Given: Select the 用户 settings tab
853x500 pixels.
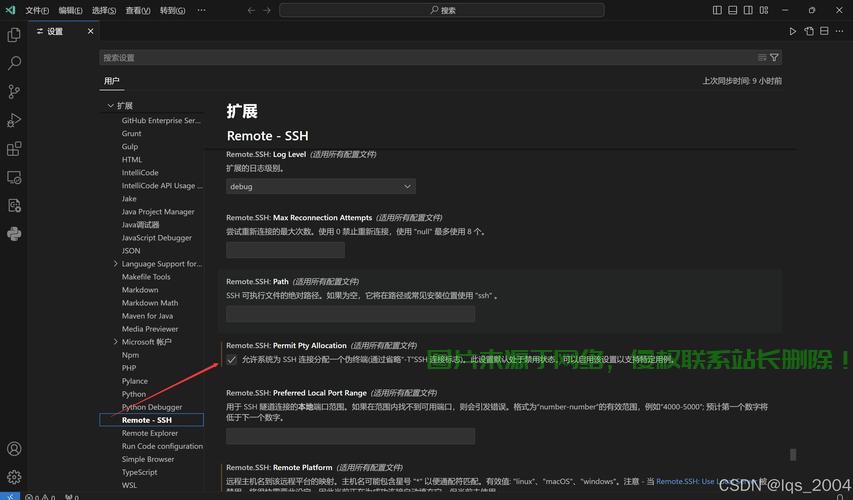Looking at the screenshot, I should [111, 81].
